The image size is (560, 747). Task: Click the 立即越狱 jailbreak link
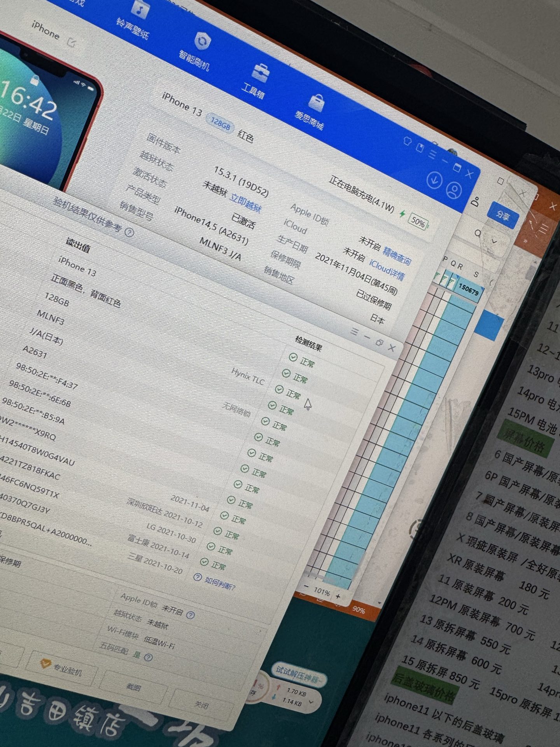[245, 202]
